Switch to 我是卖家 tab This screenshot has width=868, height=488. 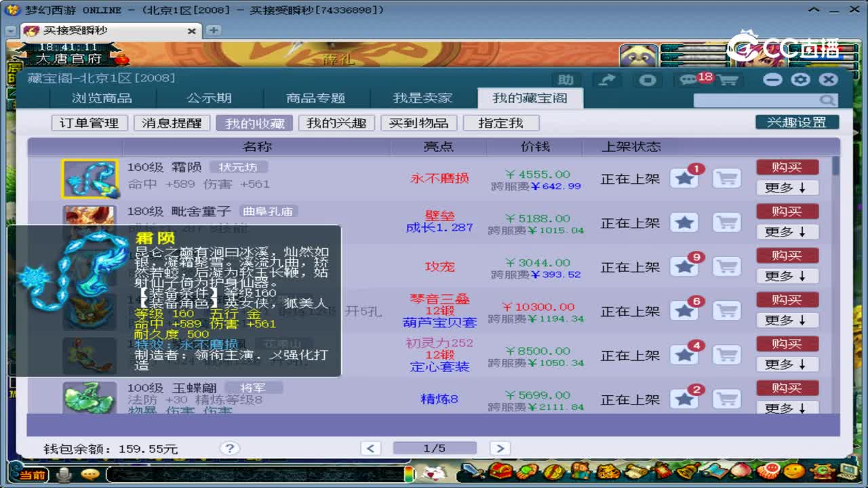pyautogui.click(x=423, y=98)
